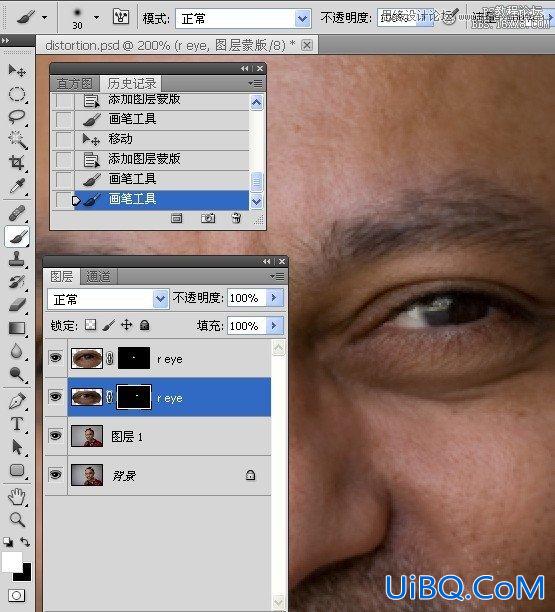Select the Elliptical Marquee tool
Viewport: 555px width, 612px height.
pyautogui.click(x=17, y=94)
